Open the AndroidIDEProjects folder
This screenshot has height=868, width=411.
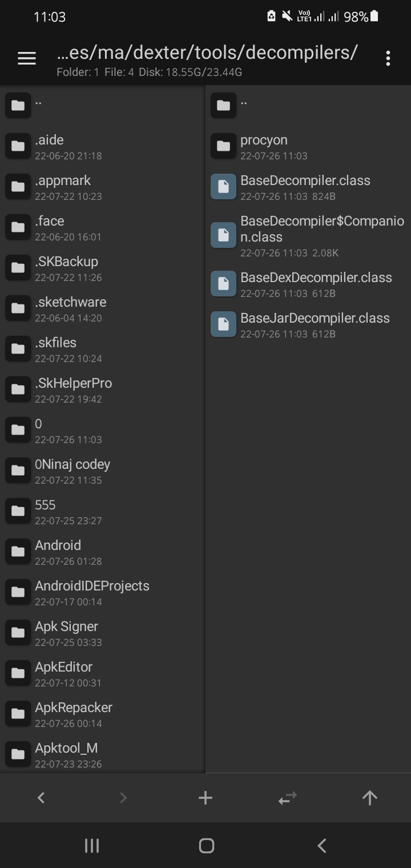click(91, 592)
